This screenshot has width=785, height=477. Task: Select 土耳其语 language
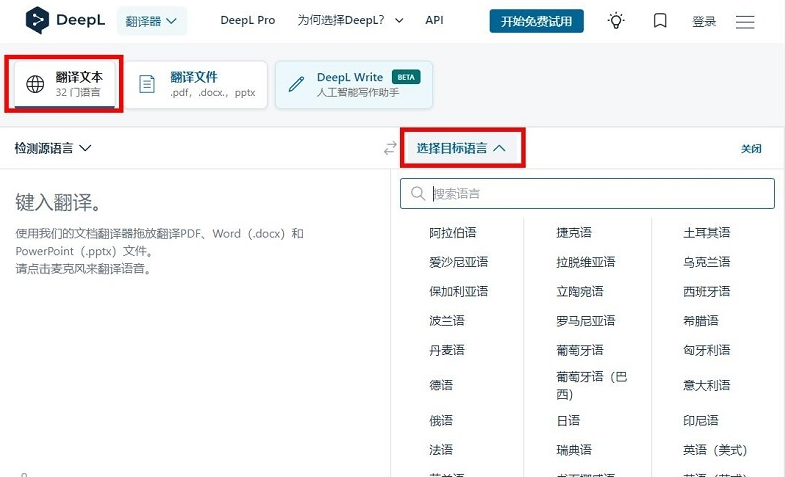click(x=706, y=232)
